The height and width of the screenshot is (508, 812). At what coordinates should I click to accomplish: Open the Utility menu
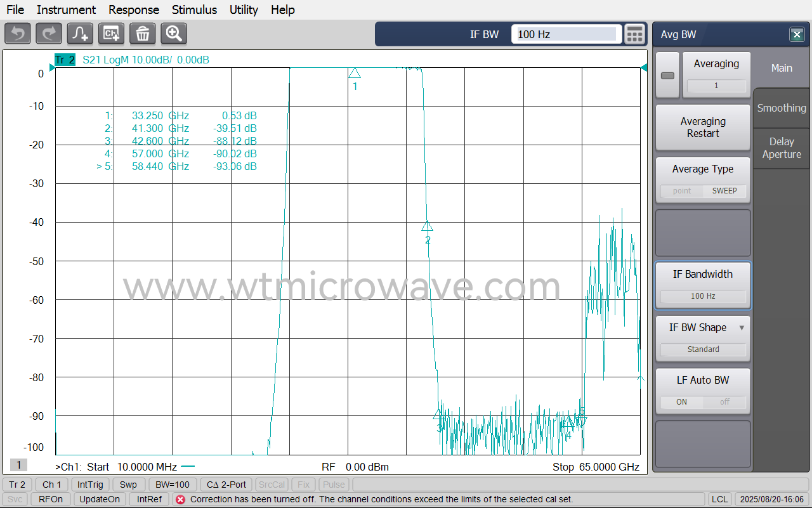coord(244,10)
